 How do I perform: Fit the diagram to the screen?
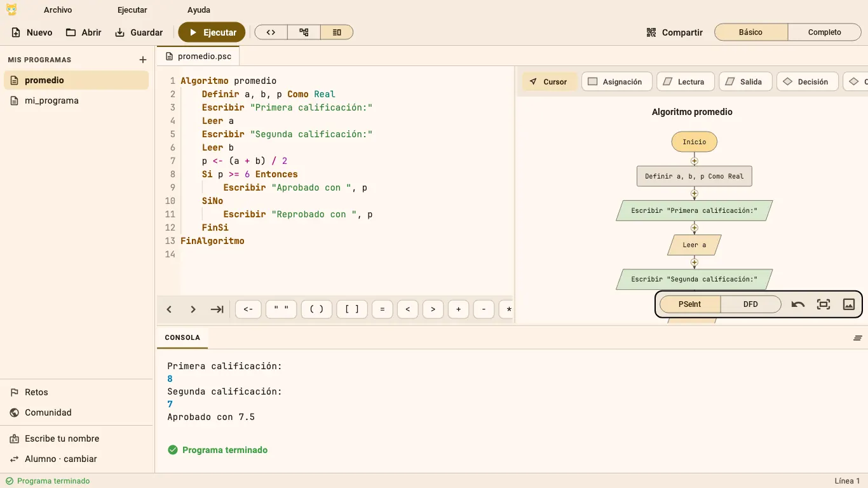coord(824,304)
